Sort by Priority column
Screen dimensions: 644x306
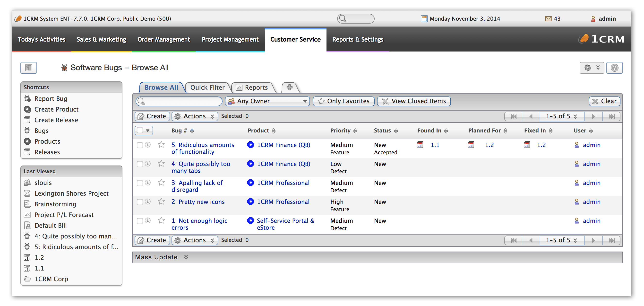(343, 131)
